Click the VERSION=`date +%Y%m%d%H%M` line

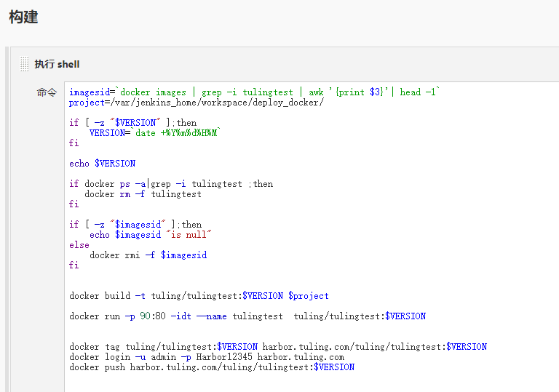[x=155, y=132]
